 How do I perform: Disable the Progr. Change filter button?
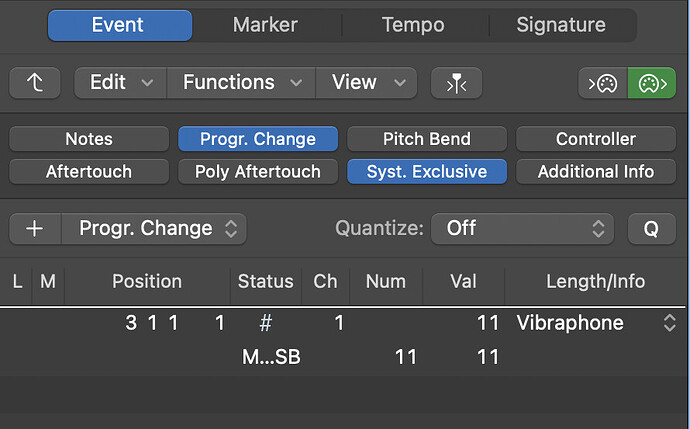[x=258, y=139]
